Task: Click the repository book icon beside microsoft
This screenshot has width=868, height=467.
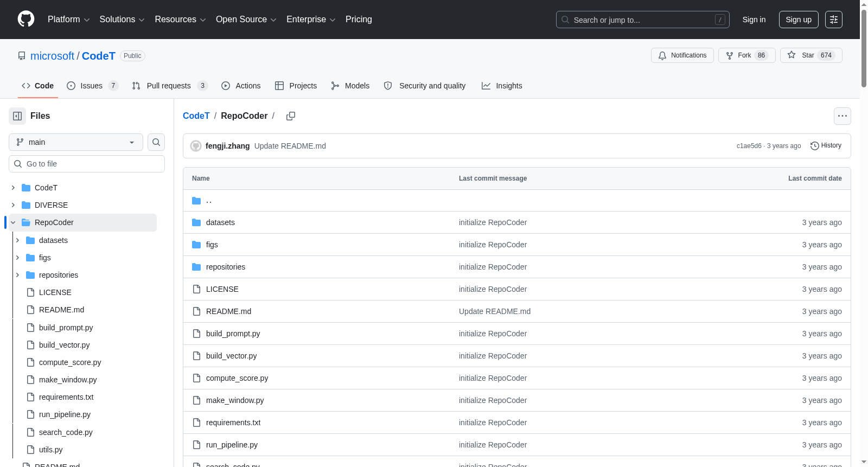Action: point(22,56)
